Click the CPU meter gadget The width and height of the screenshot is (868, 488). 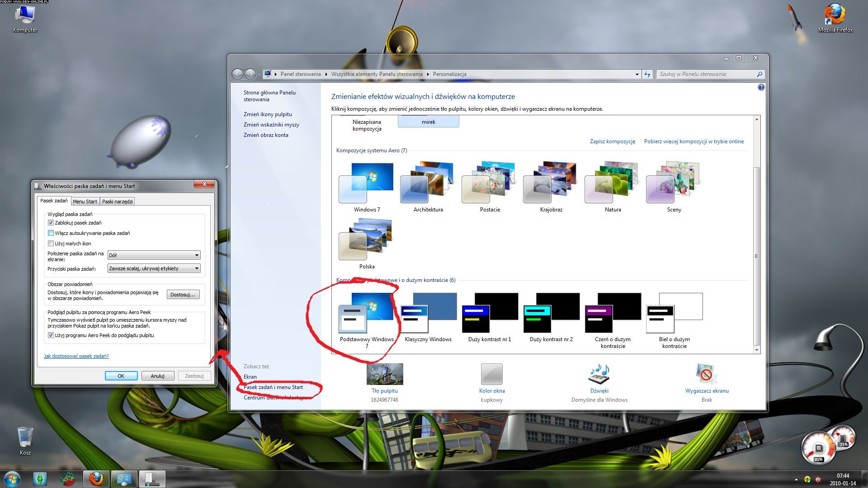coord(818,448)
